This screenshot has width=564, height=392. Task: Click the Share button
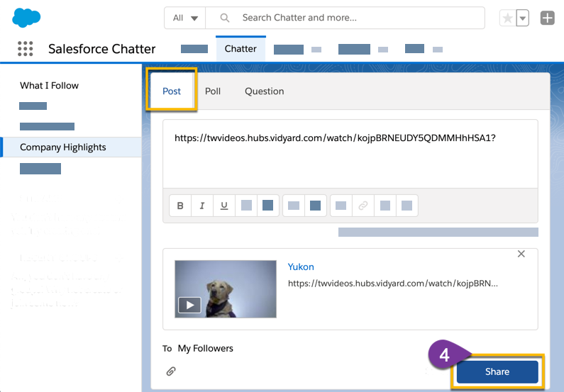click(497, 371)
